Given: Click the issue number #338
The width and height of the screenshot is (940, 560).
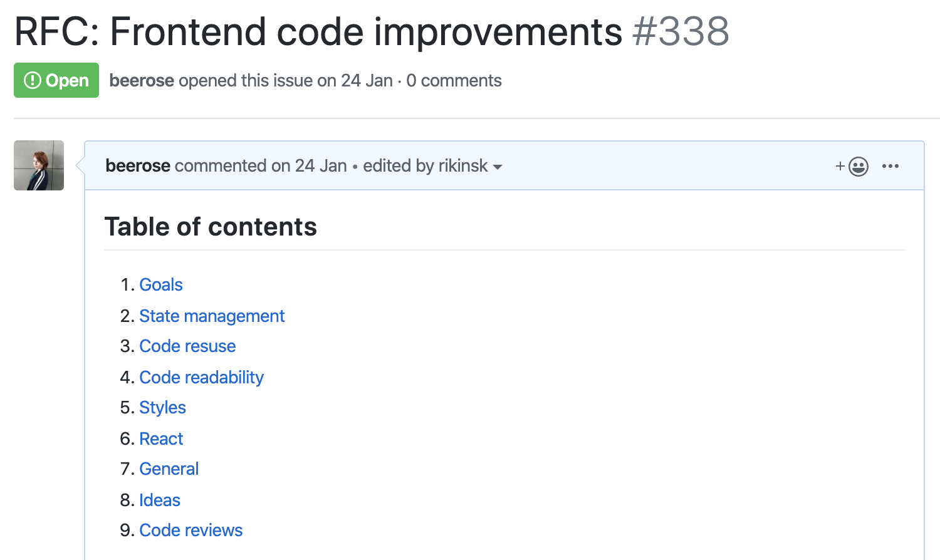Looking at the screenshot, I should 681,31.
